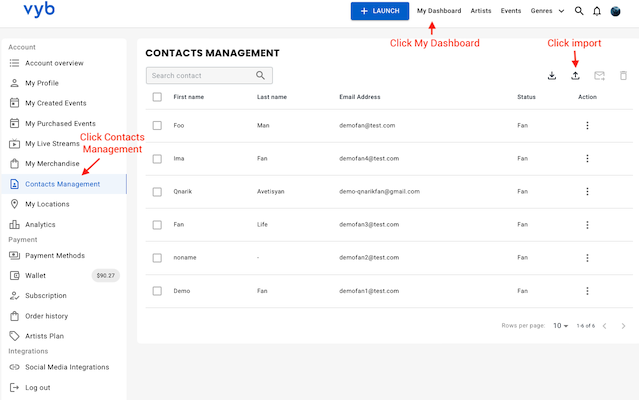Open Social Media Integrations link
Screen dimensions: 639x400
pos(67,367)
